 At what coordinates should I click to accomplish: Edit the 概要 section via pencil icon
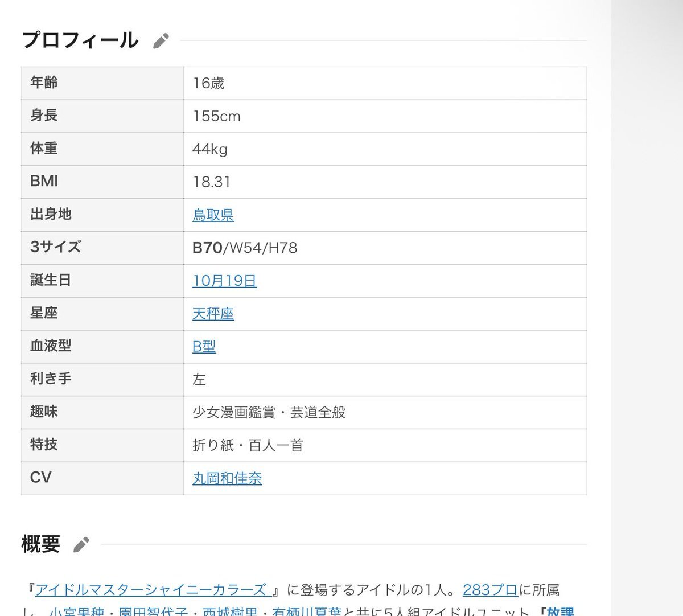pos(81,544)
